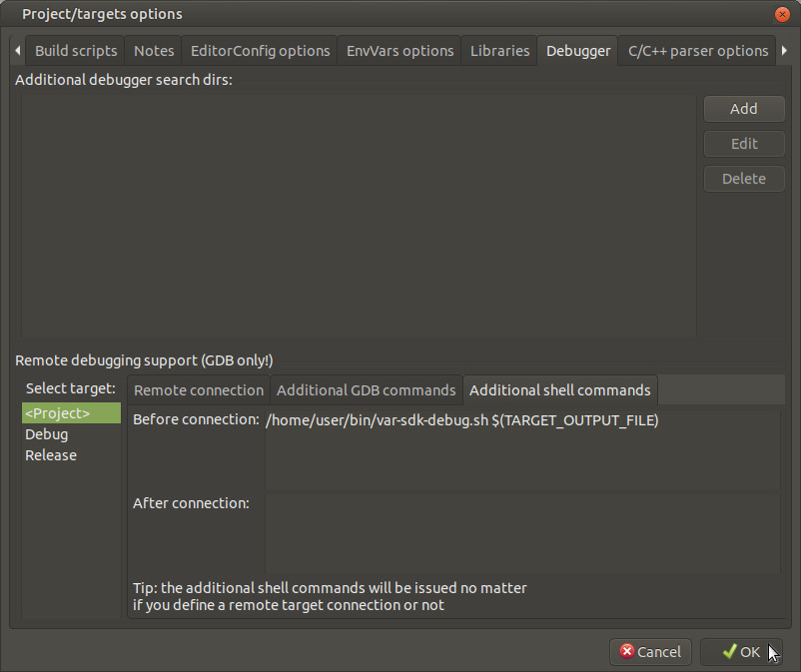Image resolution: width=801 pixels, height=672 pixels.
Task: Open the C/C++ parser options tab
Action: 697,51
